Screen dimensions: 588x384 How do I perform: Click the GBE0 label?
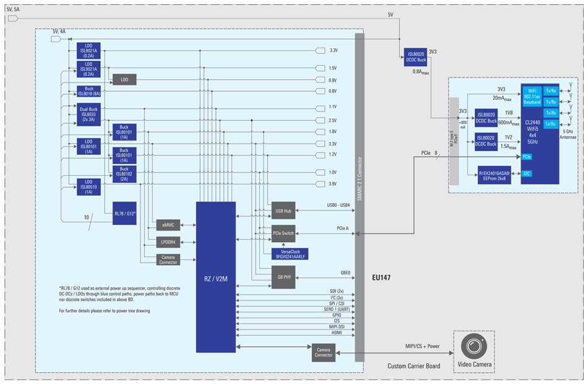coord(345,273)
